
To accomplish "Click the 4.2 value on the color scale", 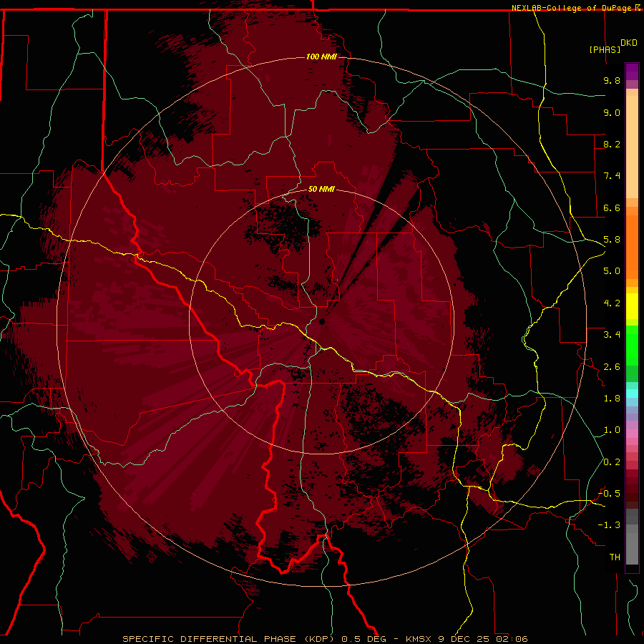I will pos(612,303).
